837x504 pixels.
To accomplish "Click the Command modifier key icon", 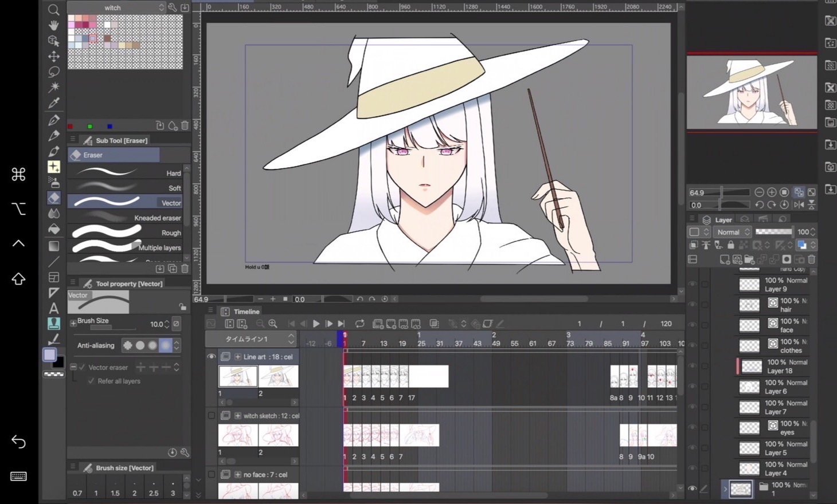I will pyautogui.click(x=18, y=174).
